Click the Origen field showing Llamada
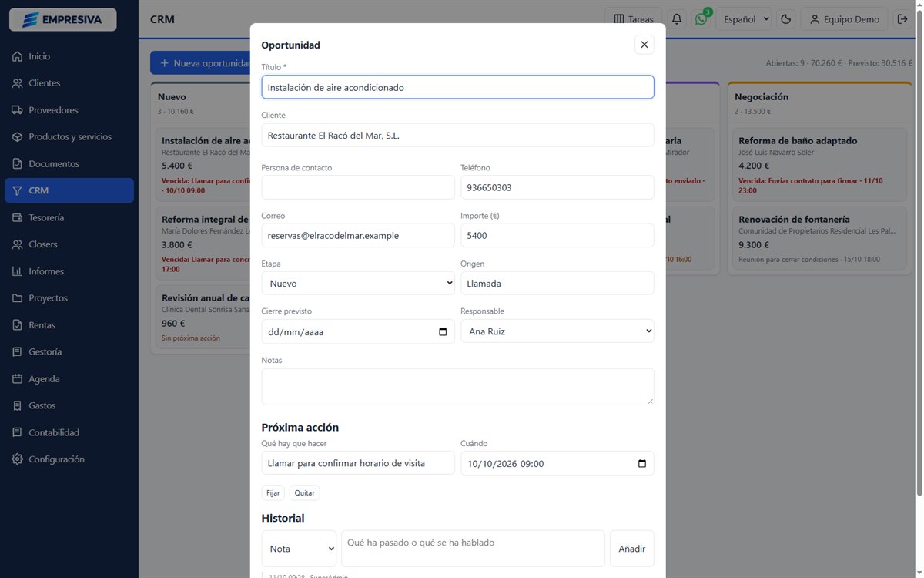 [557, 284]
